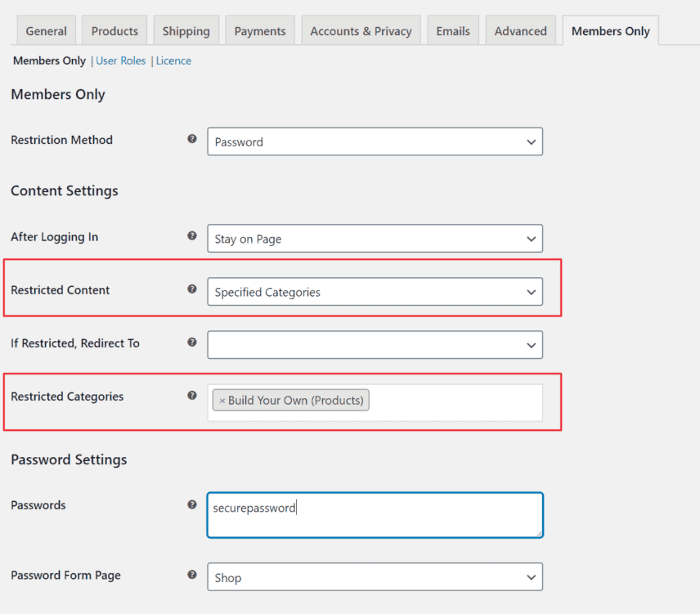Switch to the Emails settings tab

[x=452, y=29]
